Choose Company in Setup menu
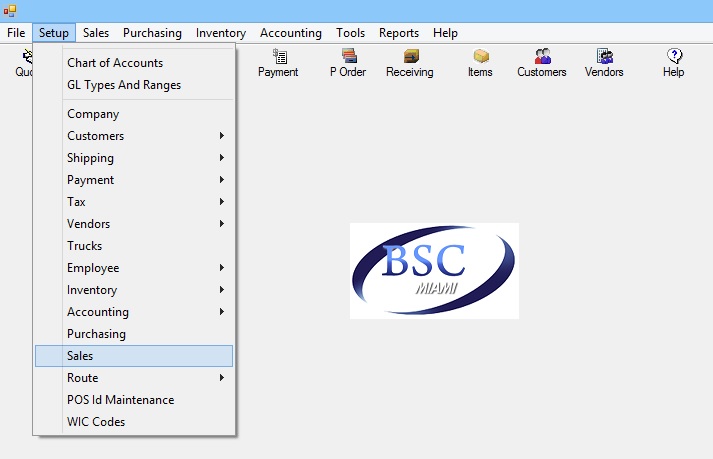This screenshot has width=713, height=459. [134, 114]
